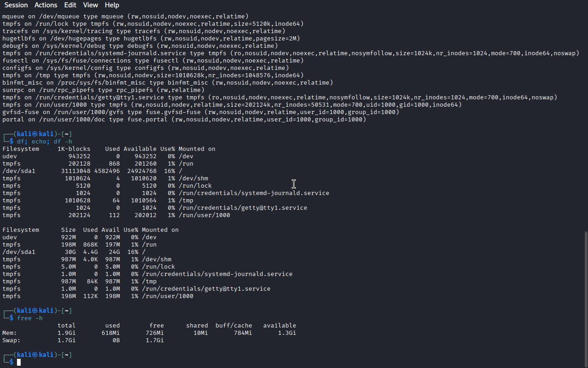Image resolution: width=588 pixels, height=368 pixels.
Task: Open the View menu
Action: [x=90, y=5]
